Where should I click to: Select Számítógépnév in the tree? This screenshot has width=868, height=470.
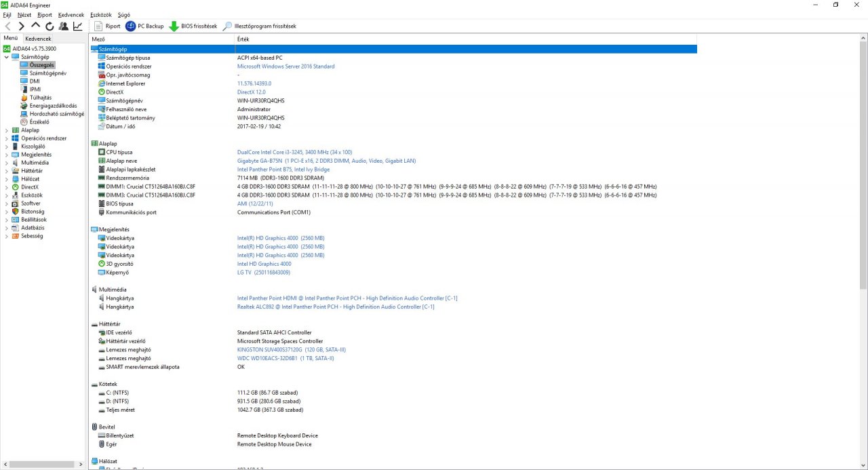(47, 73)
